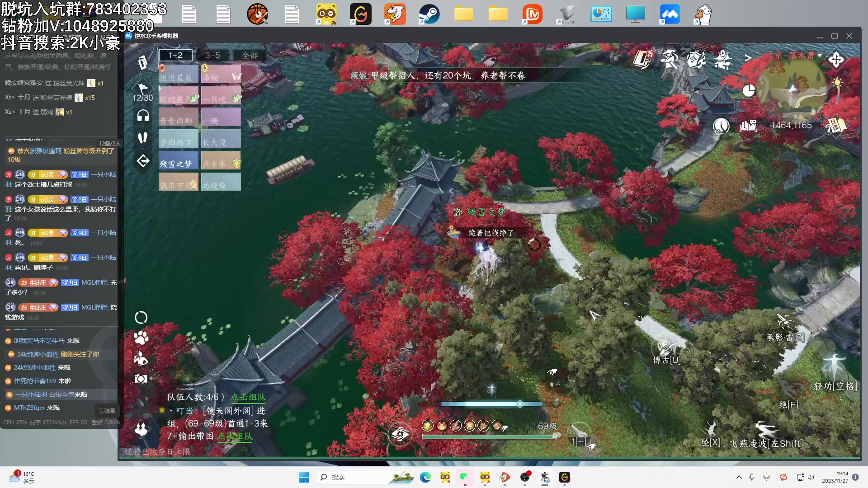Open Windows Start menu
The height and width of the screenshot is (488, 868).
304,477
